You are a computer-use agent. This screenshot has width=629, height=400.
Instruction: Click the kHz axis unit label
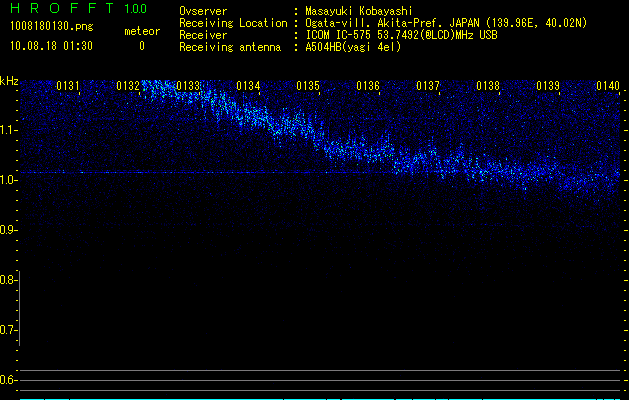point(9,80)
